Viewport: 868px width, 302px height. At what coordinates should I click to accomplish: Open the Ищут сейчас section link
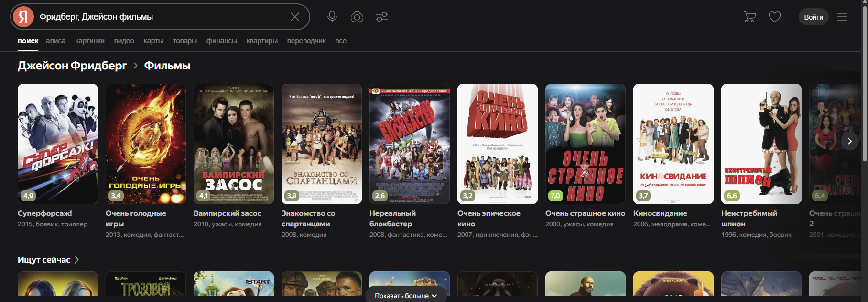[x=48, y=260]
